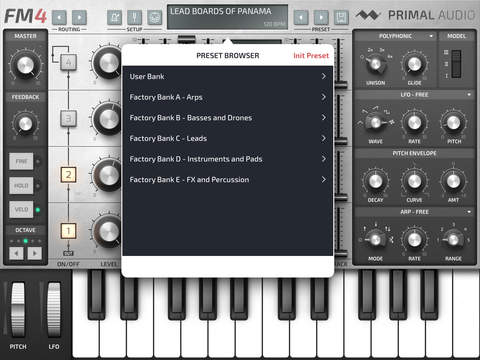
Task: Toggle the VELO button
Action: pyautogui.click(x=21, y=209)
